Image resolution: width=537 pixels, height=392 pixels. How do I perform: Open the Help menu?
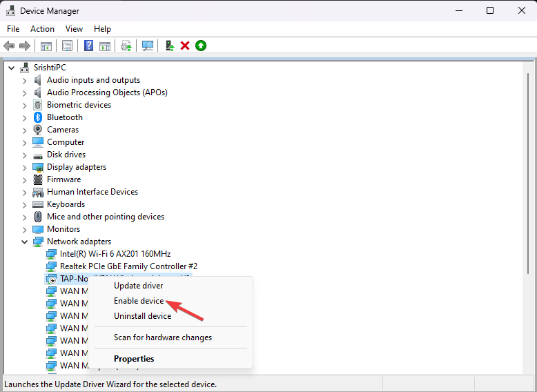[102, 29]
